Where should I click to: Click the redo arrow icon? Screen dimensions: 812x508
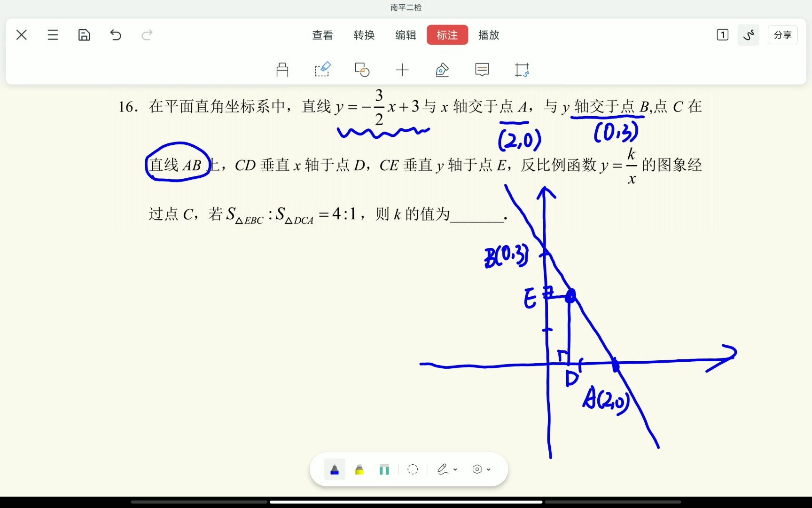147,35
